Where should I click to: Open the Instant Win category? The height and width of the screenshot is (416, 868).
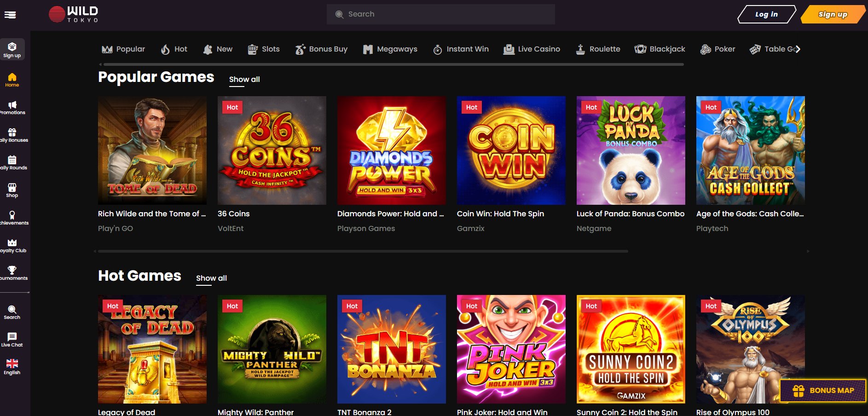461,49
